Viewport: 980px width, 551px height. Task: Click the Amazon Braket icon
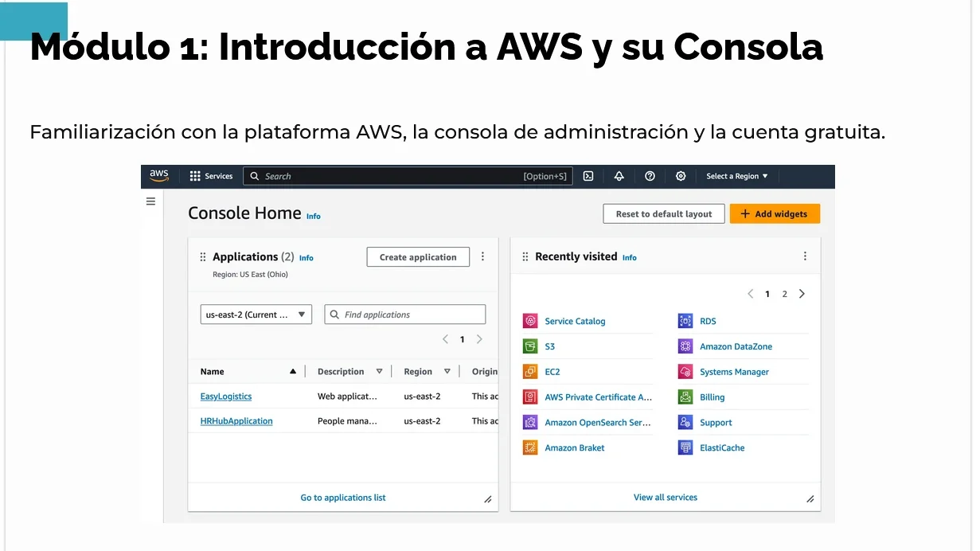[x=530, y=448]
